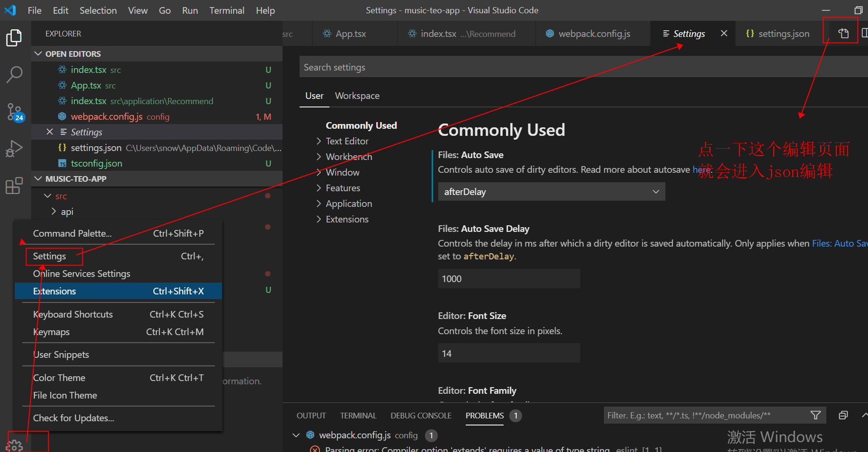Collapse the webpack.config.js group in Problems
This screenshot has height=452, width=868.
(296, 435)
